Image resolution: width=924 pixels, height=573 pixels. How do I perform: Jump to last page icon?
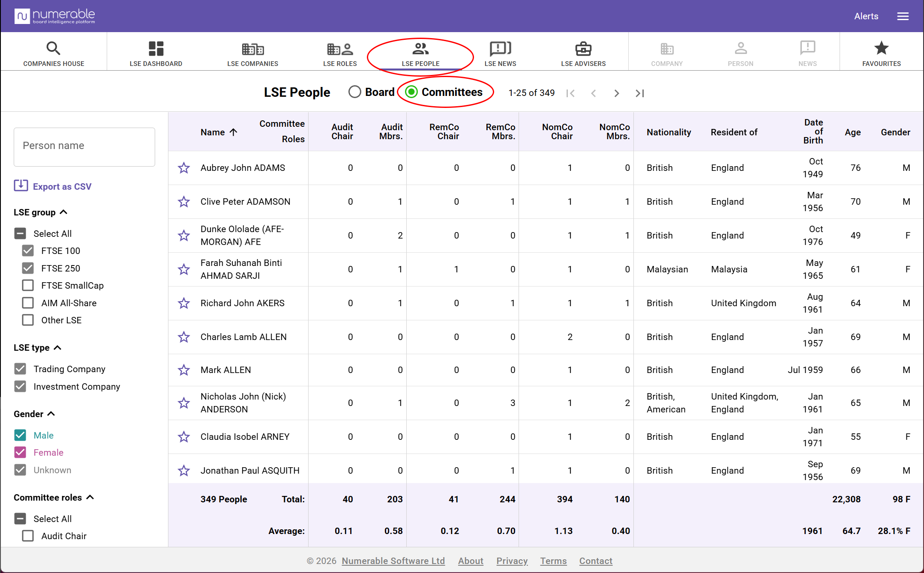pos(640,93)
